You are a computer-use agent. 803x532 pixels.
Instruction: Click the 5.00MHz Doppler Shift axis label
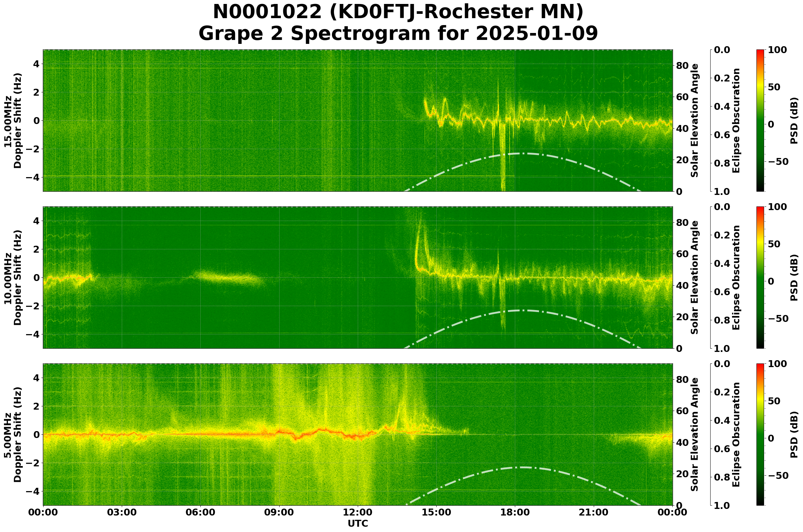click(13, 435)
